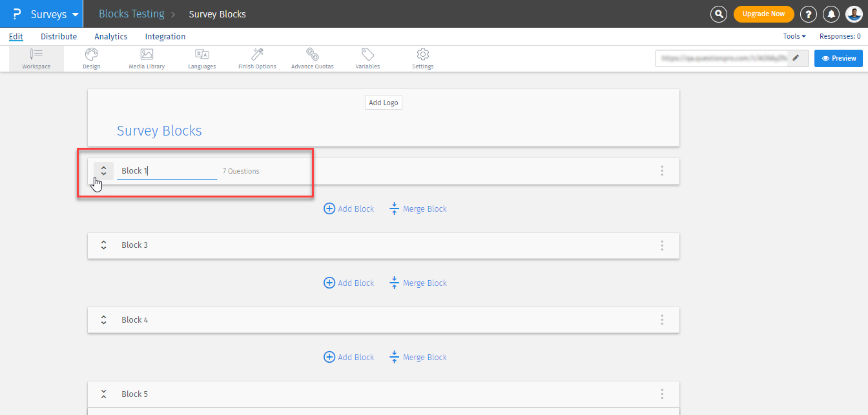Click the survey URL field
The image size is (868, 415).
coord(722,58)
